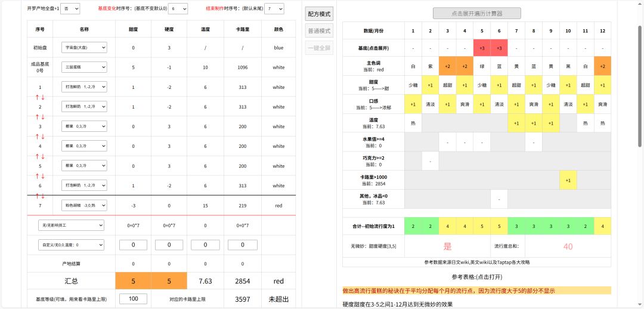Click the custom 甜度 input field
The height and width of the screenshot is (309, 644).
click(133, 245)
